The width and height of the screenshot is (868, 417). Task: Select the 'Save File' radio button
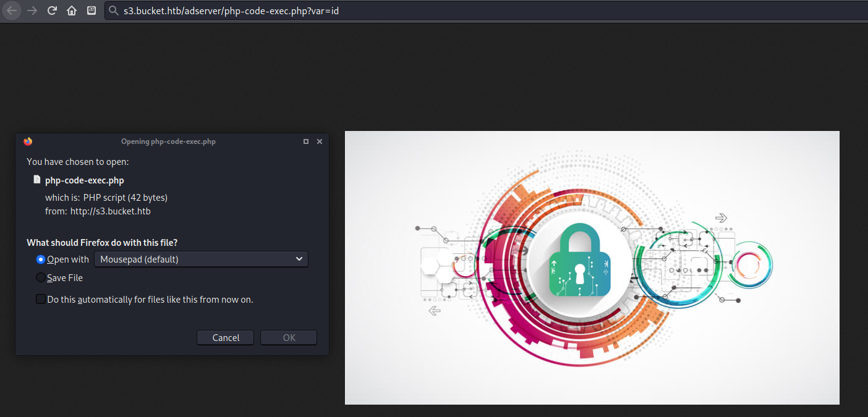click(40, 277)
